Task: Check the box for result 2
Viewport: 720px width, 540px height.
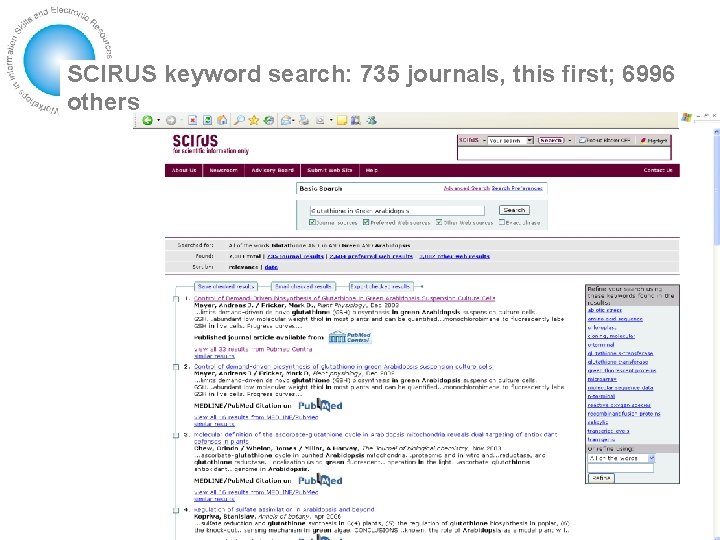Action: (x=176, y=367)
